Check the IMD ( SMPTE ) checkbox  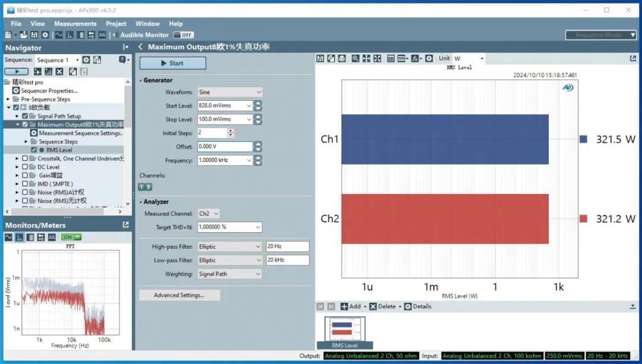[x=25, y=184]
